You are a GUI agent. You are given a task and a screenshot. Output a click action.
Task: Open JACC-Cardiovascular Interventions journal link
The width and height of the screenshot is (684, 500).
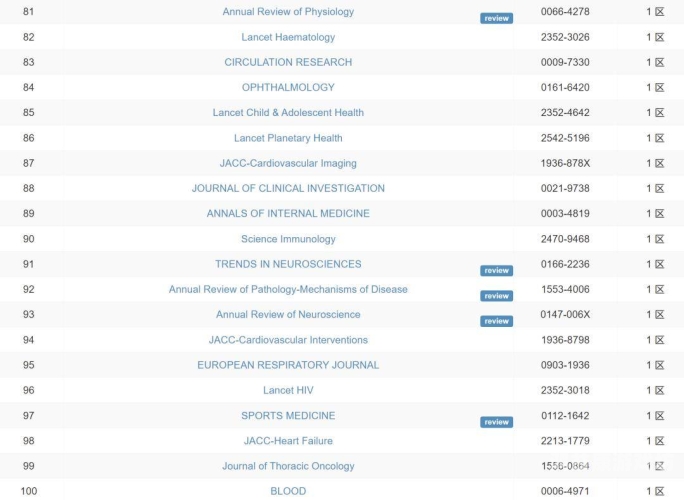click(288, 340)
